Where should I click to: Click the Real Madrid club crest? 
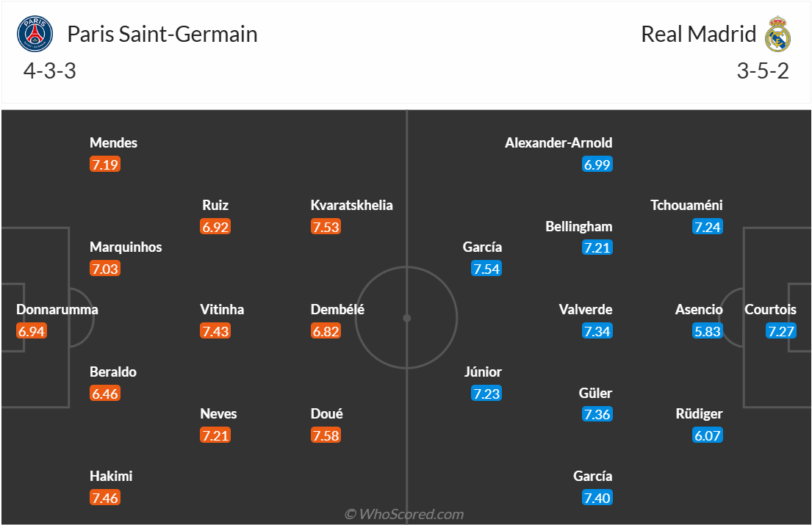[777, 34]
